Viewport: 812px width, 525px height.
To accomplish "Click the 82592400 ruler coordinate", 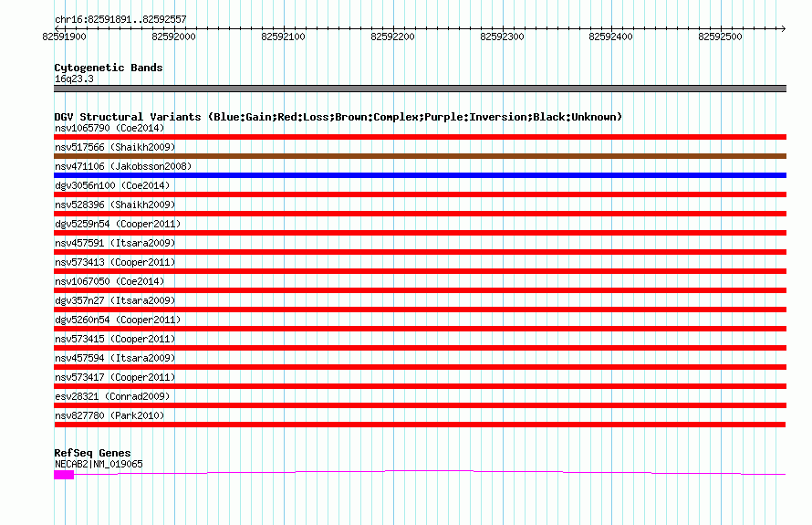I will pos(610,37).
